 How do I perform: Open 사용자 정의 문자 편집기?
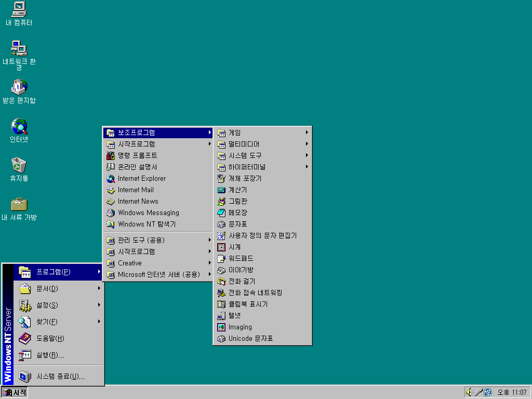click(262, 235)
